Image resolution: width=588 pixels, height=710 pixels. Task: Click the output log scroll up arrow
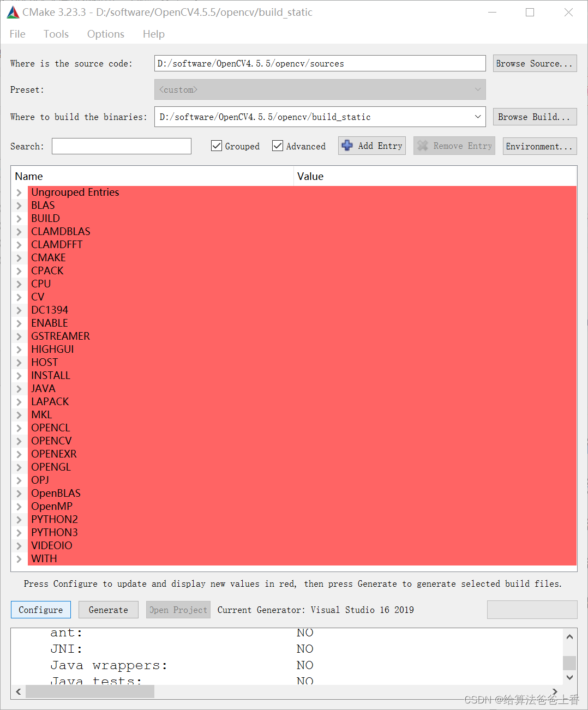tap(569, 636)
